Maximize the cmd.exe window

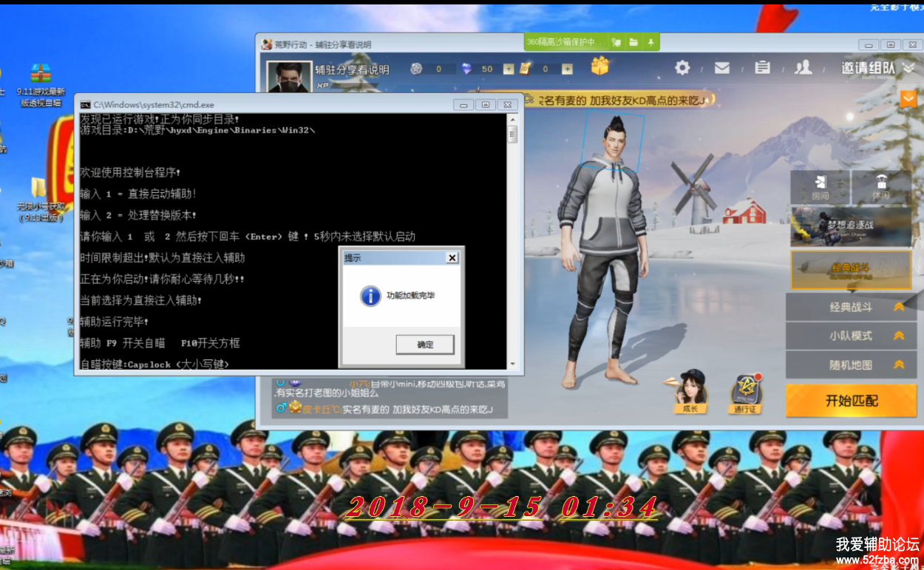tap(485, 105)
